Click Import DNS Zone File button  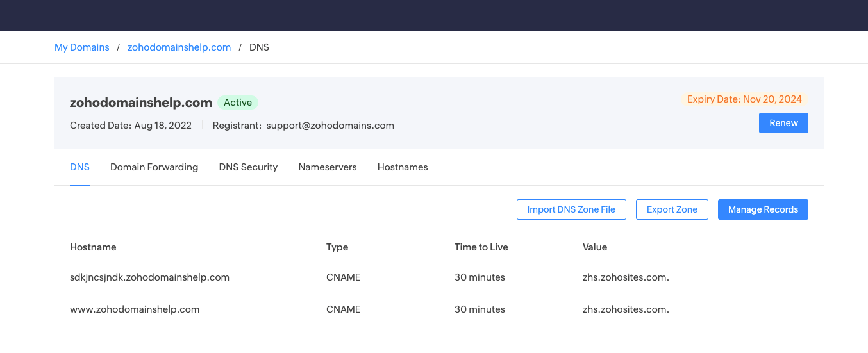pos(571,209)
